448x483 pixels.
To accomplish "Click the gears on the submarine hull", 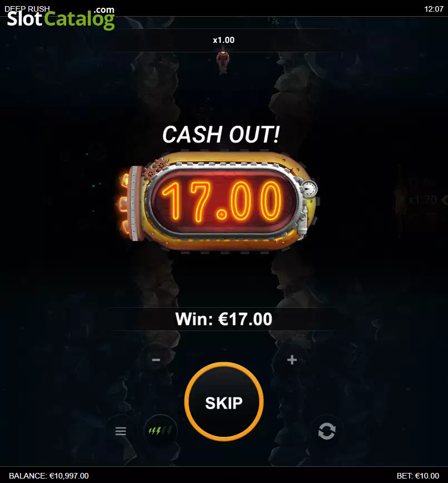I will pyautogui.click(x=155, y=168).
